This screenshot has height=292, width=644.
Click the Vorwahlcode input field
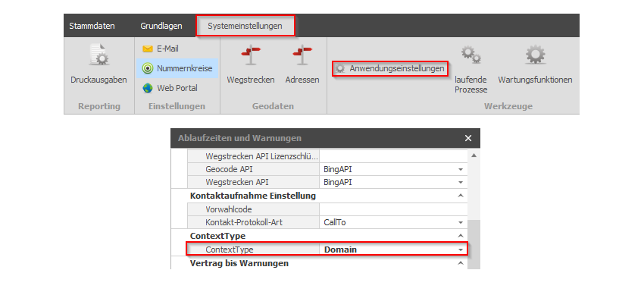click(x=393, y=209)
